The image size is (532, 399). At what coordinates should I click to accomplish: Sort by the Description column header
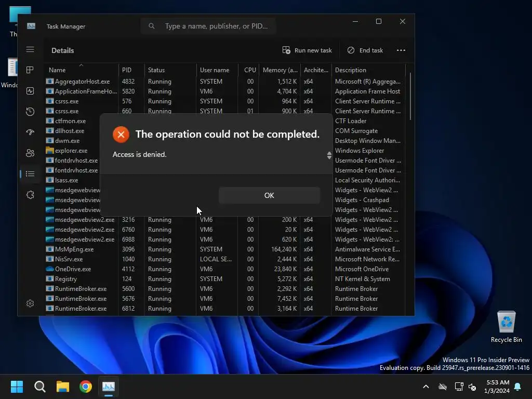click(x=368, y=70)
